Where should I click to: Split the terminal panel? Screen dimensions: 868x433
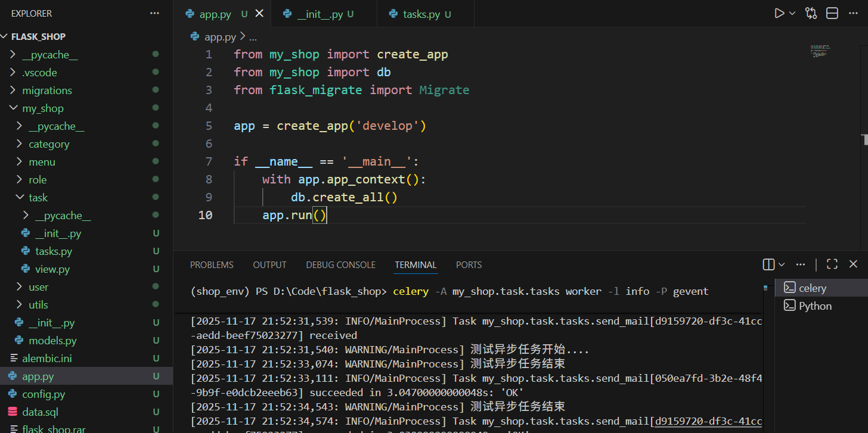(x=768, y=264)
